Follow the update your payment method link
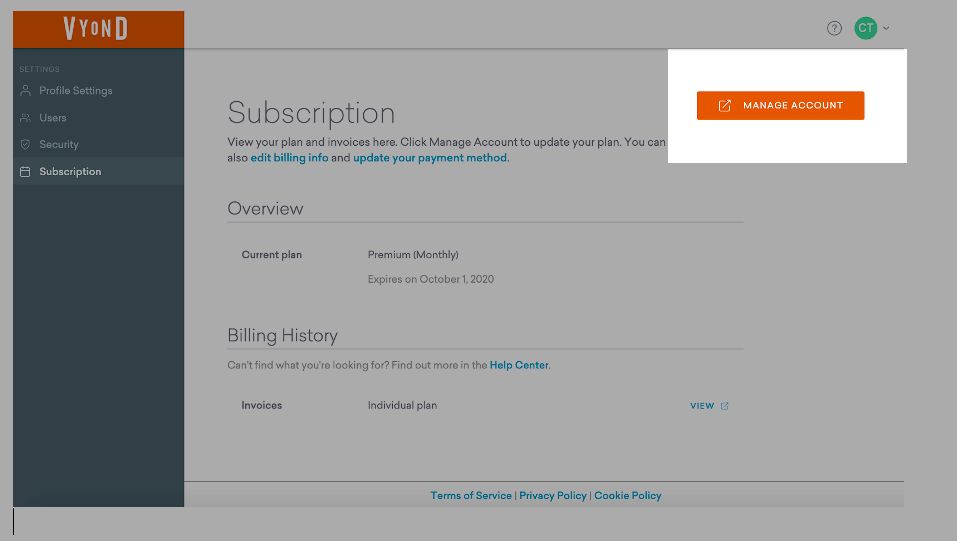Image resolution: width=957 pixels, height=541 pixels. pos(430,158)
